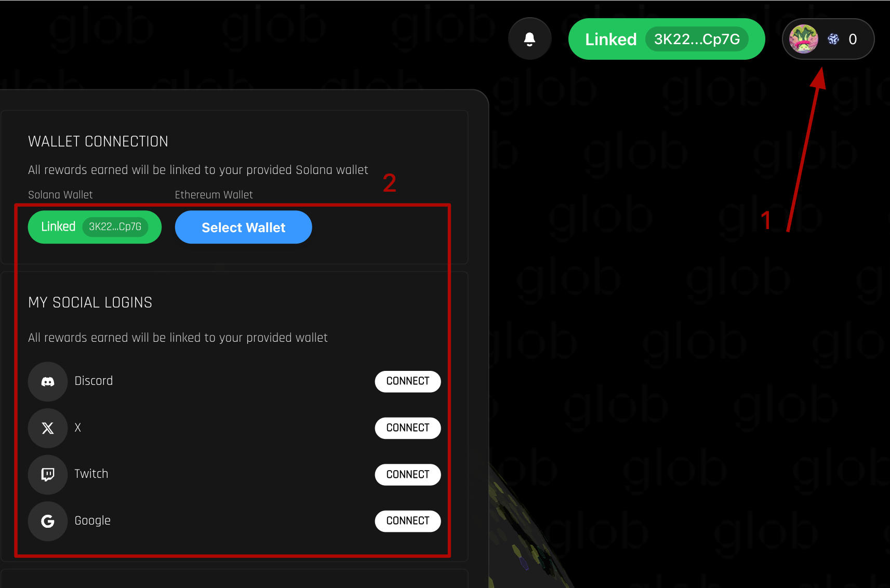Connect your Twitch account
Viewport: 890px width, 588px height.
408,475
